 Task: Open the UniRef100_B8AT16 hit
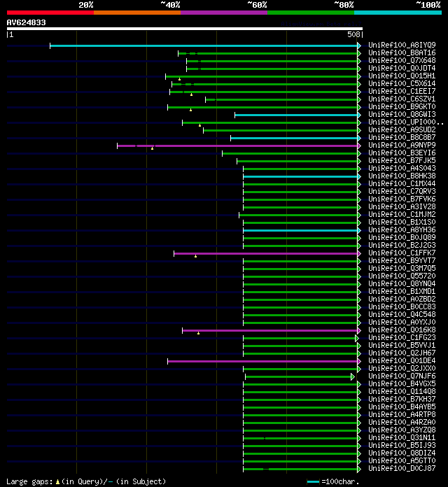click(402, 52)
